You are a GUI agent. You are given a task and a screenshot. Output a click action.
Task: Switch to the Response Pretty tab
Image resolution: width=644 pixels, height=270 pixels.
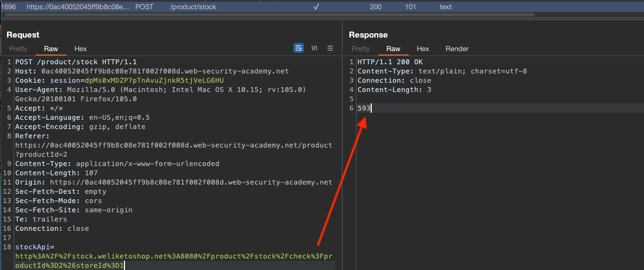click(361, 49)
